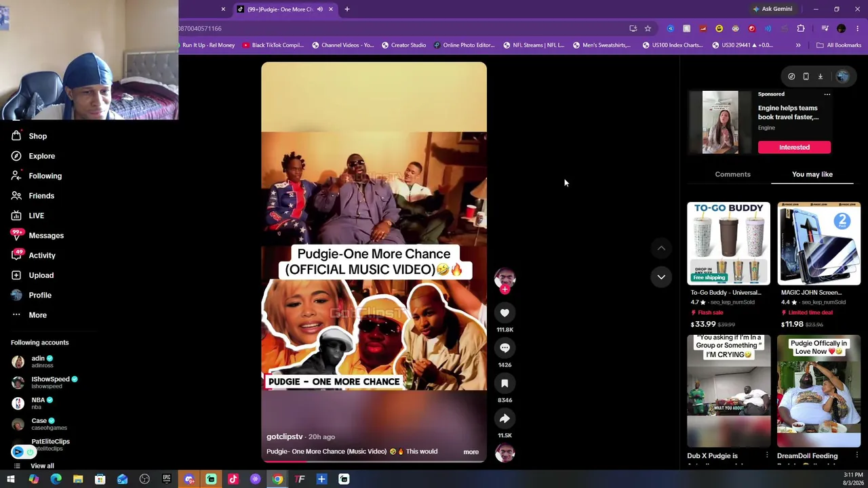The width and height of the screenshot is (868, 488).
Task: Open the Chrome extensions puzzle menu
Action: [801, 28]
